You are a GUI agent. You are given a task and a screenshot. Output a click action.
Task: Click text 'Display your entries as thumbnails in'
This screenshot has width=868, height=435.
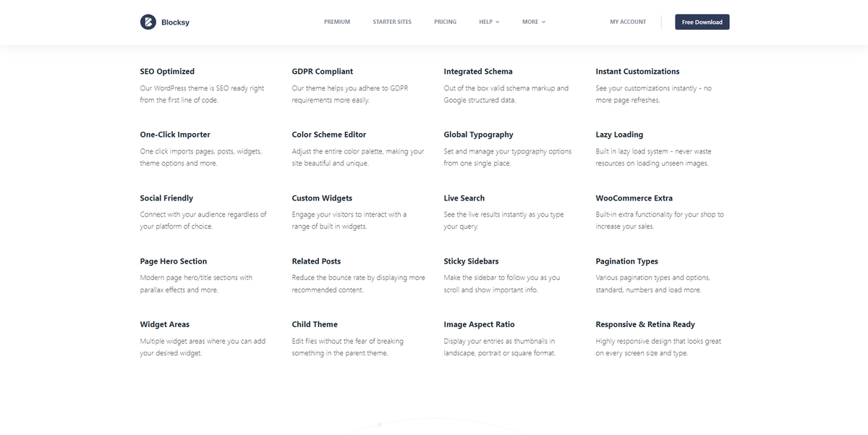pos(499,341)
